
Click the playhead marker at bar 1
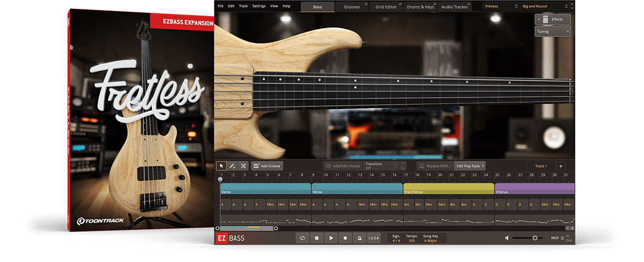click(x=220, y=179)
